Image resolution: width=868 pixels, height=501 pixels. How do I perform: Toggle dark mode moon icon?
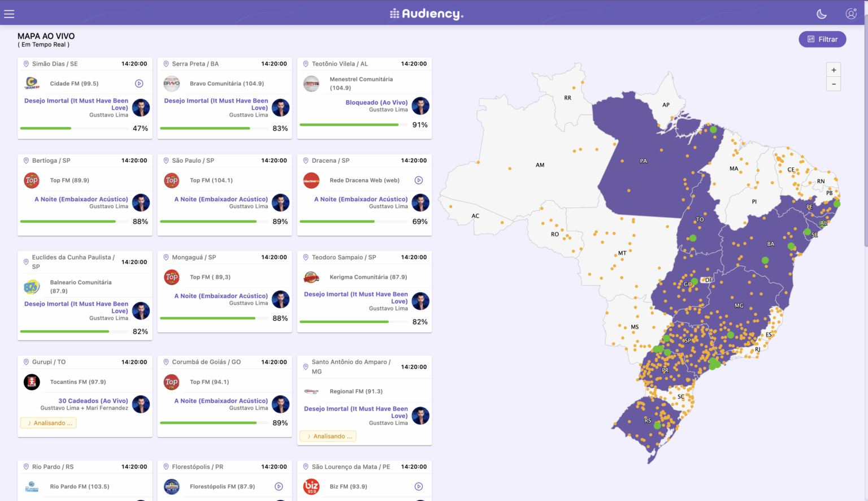822,14
